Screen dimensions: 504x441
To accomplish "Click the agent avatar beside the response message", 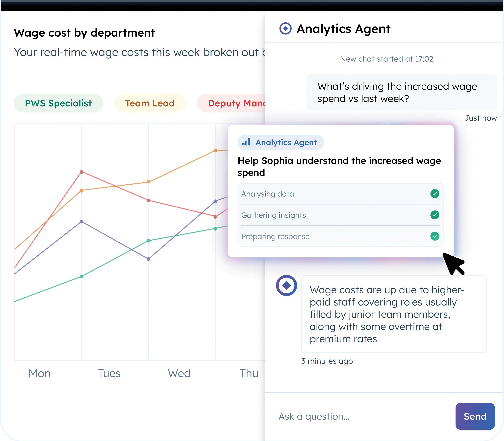I will [x=286, y=285].
